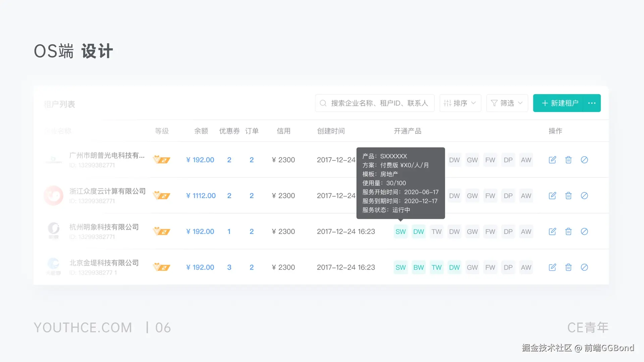Click the VIP level badge of 杭州明象 row

[x=161, y=232]
